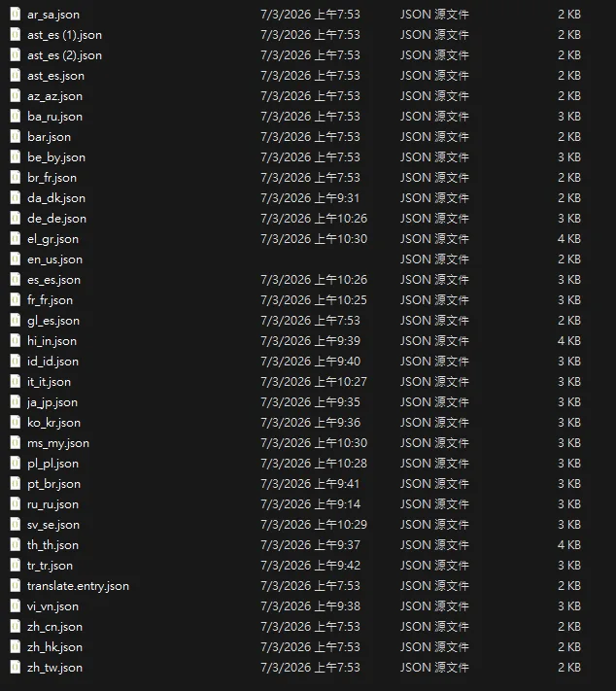This screenshot has width=616, height=691.
Task: Click the ast_es (2).json file name
Action: coord(64,55)
